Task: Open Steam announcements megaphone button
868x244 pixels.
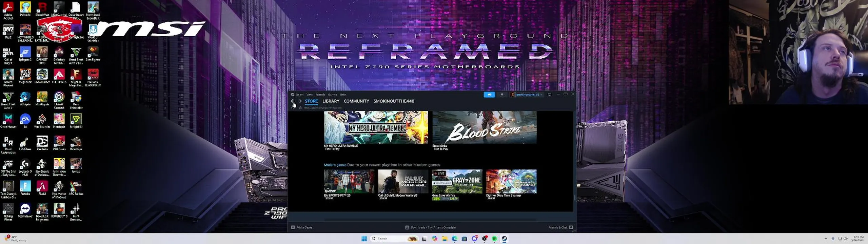Action: [x=489, y=95]
